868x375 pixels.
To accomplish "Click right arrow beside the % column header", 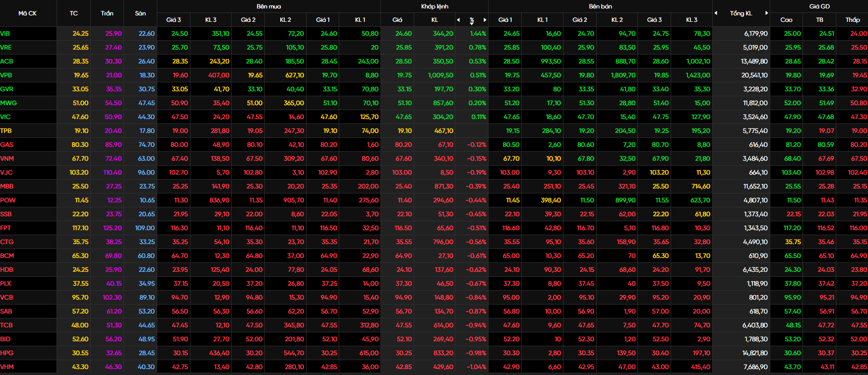I will 485,20.
